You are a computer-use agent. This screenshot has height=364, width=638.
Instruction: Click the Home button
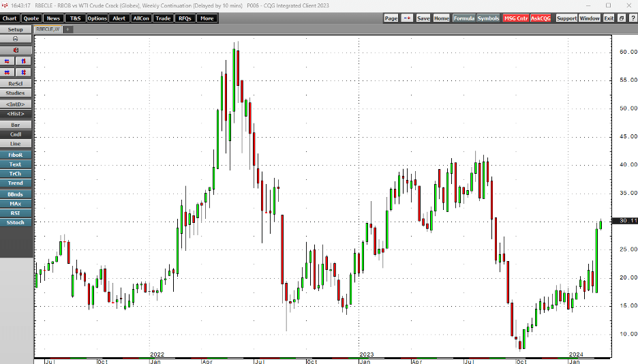(x=441, y=18)
